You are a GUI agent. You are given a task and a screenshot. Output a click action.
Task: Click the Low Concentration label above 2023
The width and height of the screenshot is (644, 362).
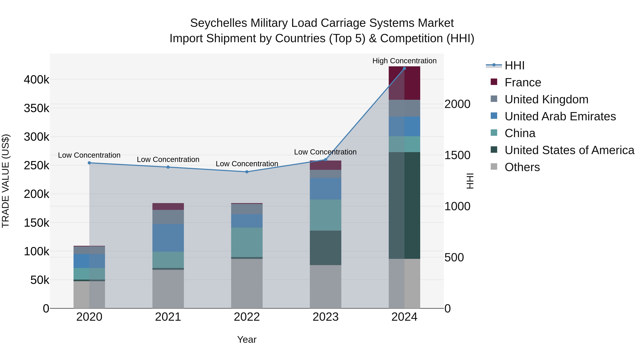tap(325, 152)
